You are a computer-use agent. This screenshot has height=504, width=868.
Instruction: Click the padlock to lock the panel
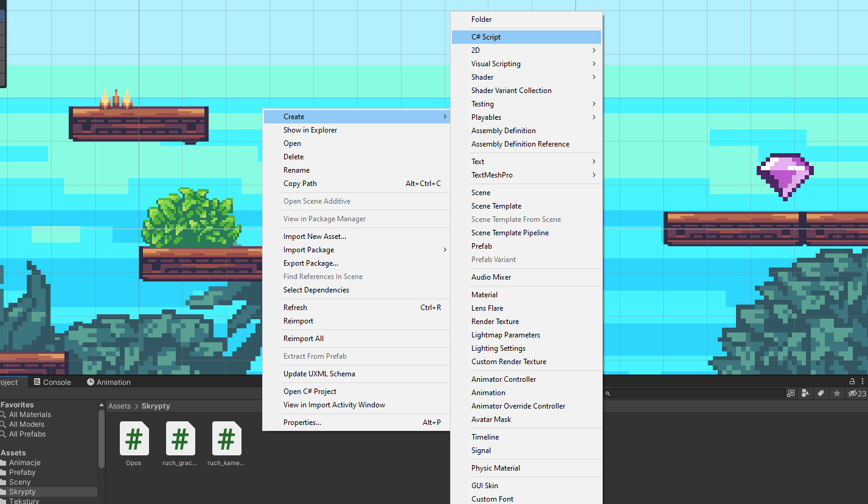point(851,381)
